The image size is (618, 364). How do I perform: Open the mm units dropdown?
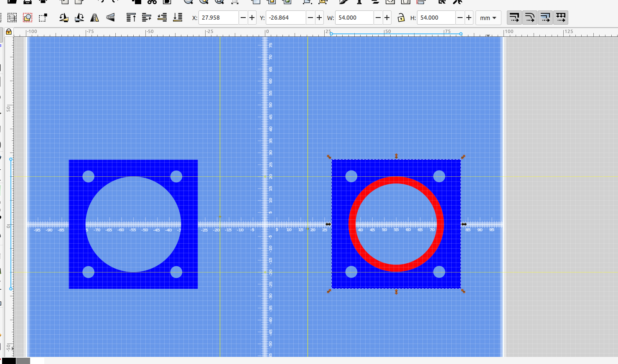488,18
